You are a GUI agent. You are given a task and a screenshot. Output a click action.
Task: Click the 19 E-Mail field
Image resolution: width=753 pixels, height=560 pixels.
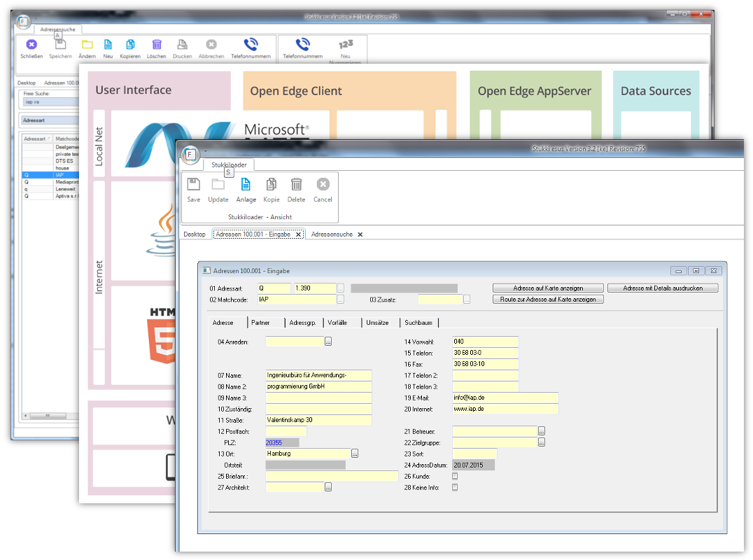pos(505,398)
